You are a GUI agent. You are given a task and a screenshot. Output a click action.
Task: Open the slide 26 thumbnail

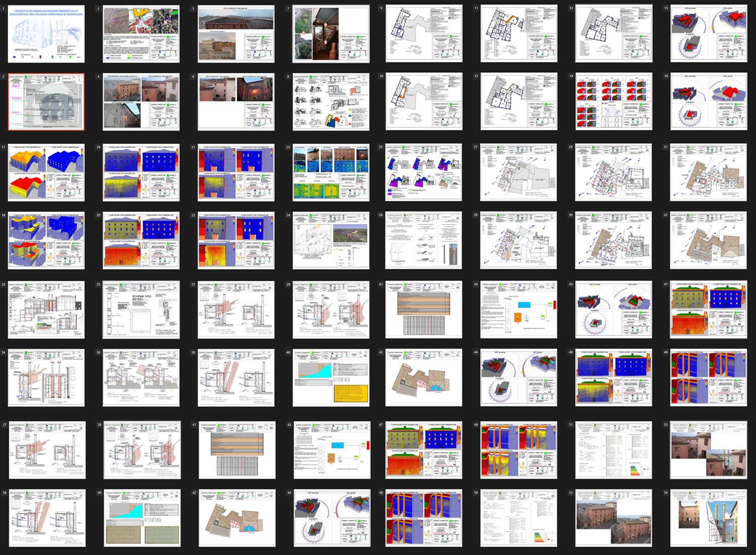click(x=424, y=240)
